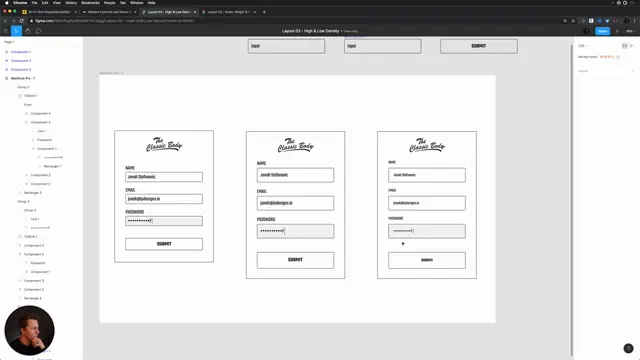Click the user avatar in Figma toolbar
The width and height of the screenshot is (640, 360).
coord(587,31)
